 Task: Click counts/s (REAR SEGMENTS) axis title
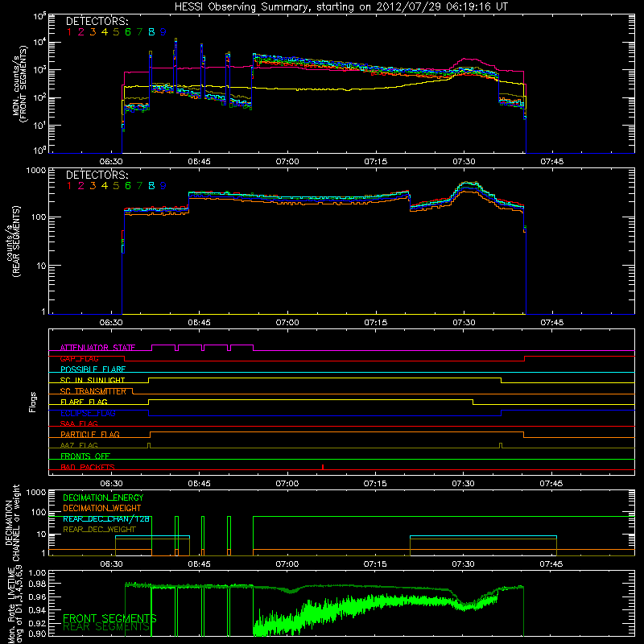pyautogui.click(x=12, y=242)
